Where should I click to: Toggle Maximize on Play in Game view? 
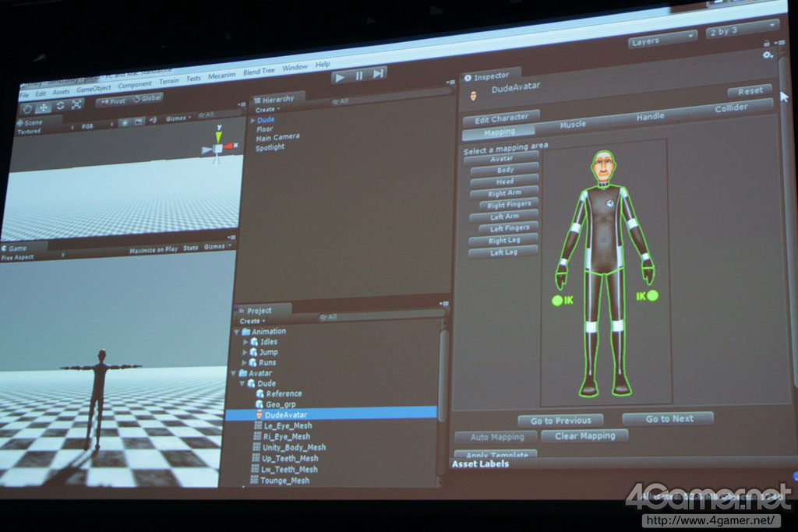point(153,249)
